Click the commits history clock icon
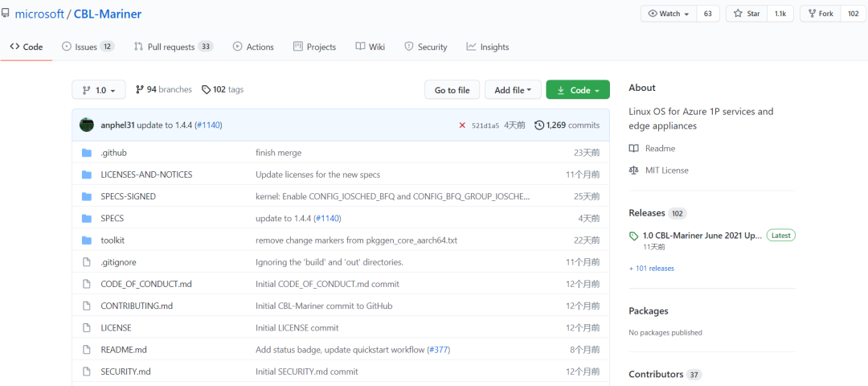The width and height of the screenshot is (868, 386). (x=539, y=125)
